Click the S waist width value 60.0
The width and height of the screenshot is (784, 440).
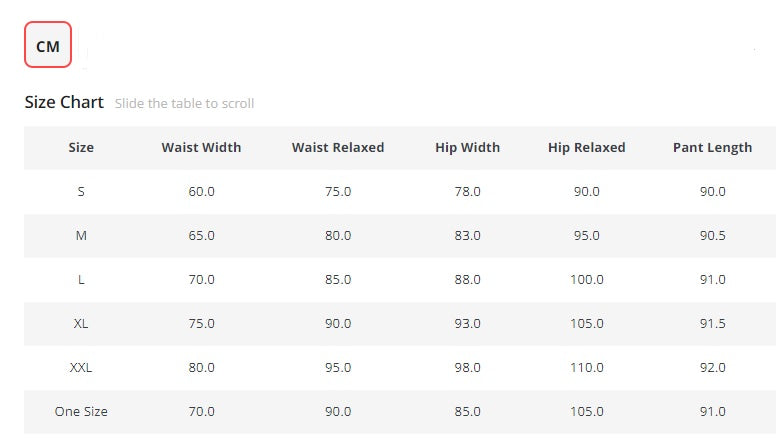point(202,192)
